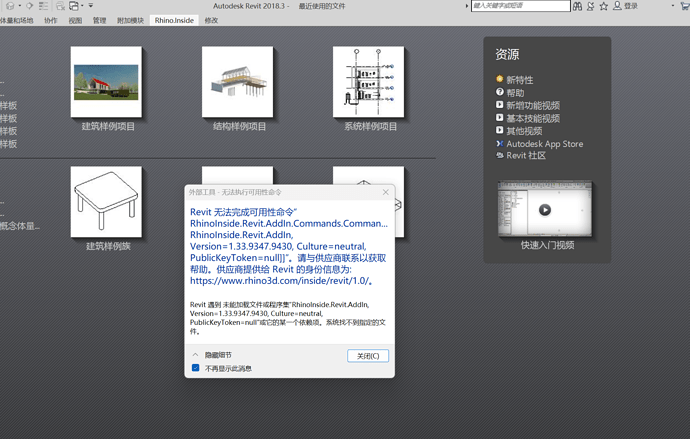
Task: Open the 附加模块 add-ins tab
Action: pos(130,20)
